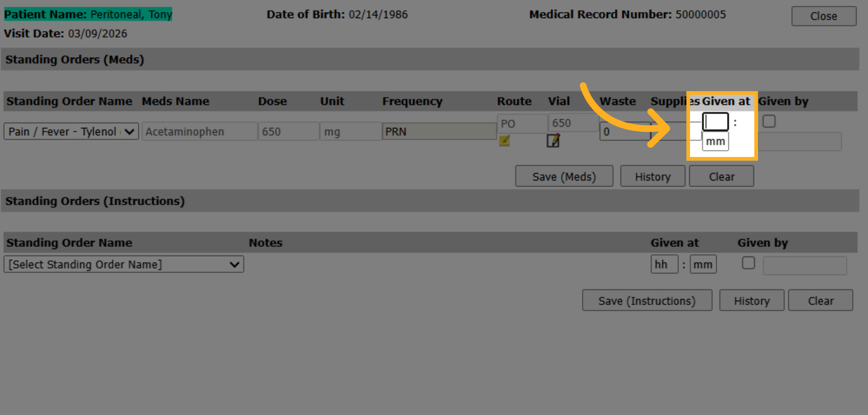Click the patient name Peritoneal, Tony
The height and width of the screenshot is (415, 868).
point(131,14)
